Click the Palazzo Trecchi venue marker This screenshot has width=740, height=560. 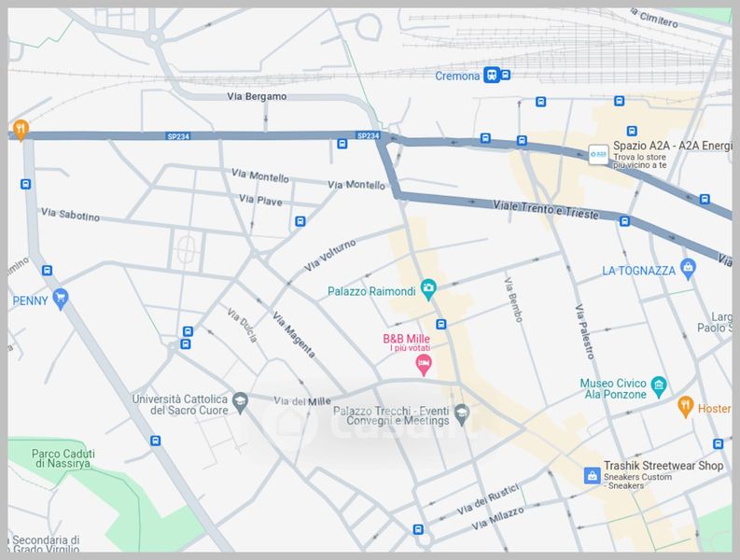coord(461,413)
